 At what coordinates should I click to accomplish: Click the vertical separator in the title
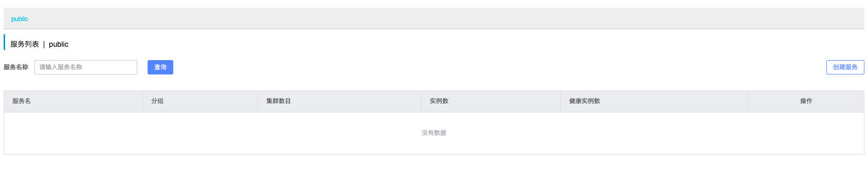coord(44,44)
